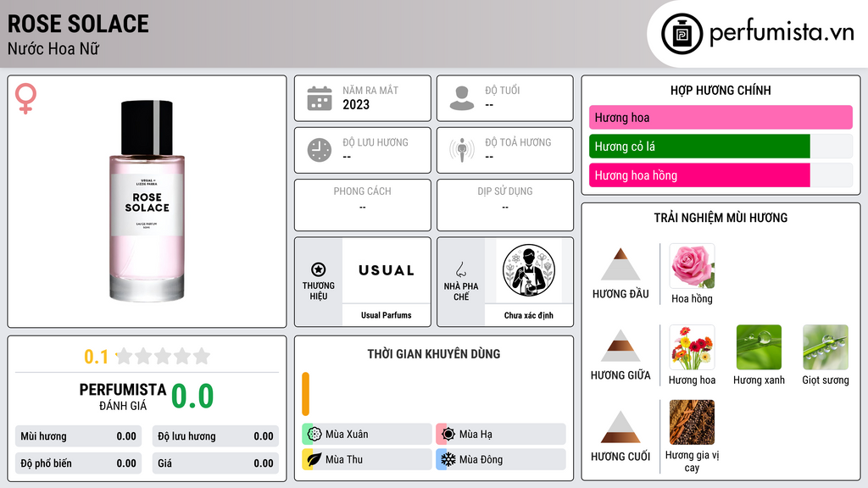
Task: Click the person icon beside Độ tuổi
Action: (x=462, y=98)
